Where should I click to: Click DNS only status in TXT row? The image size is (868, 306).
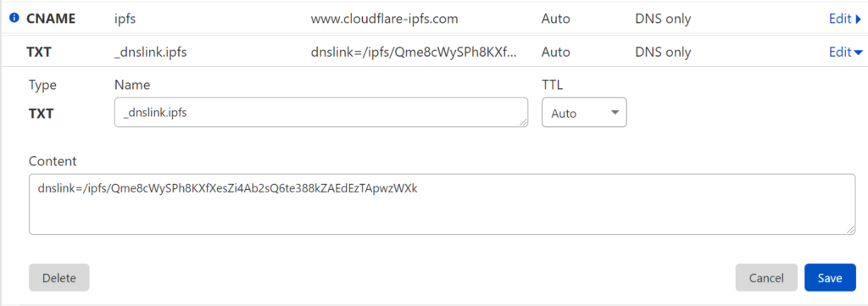[663, 53]
